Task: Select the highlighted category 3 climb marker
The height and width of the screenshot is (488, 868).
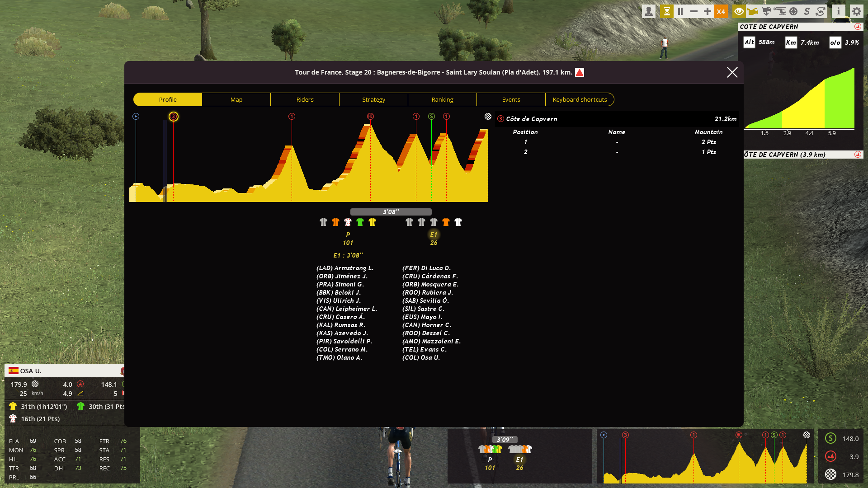Action: click(174, 117)
